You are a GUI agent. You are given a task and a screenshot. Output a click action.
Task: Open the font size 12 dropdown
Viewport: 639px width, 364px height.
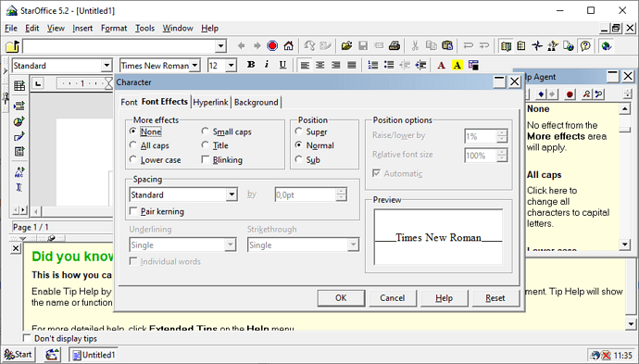click(x=232, y=66)
